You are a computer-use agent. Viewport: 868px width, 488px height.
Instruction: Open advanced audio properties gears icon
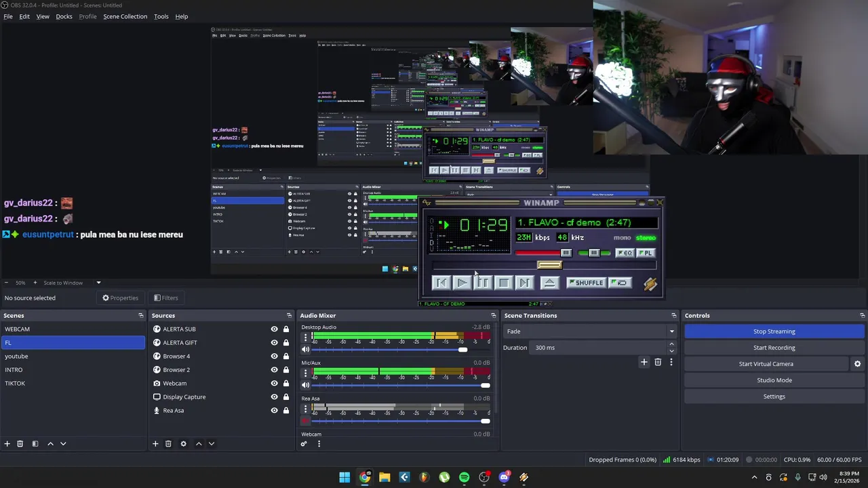(304, 444)
